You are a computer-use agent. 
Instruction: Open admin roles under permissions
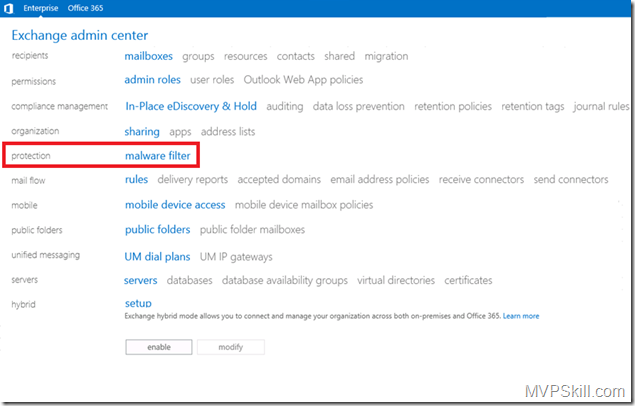tap(152, 80)
